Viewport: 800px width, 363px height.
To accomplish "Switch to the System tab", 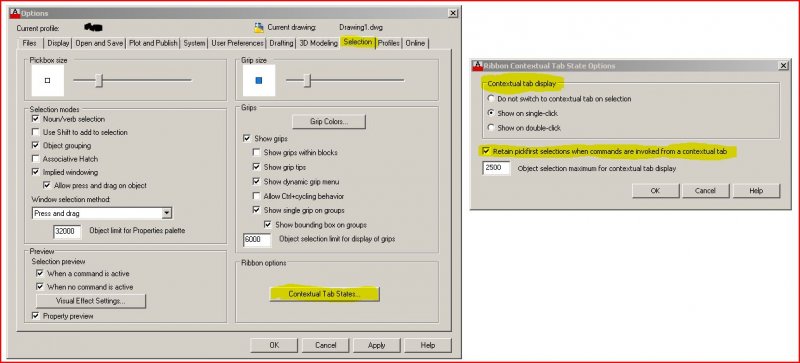I will [194, 43].
